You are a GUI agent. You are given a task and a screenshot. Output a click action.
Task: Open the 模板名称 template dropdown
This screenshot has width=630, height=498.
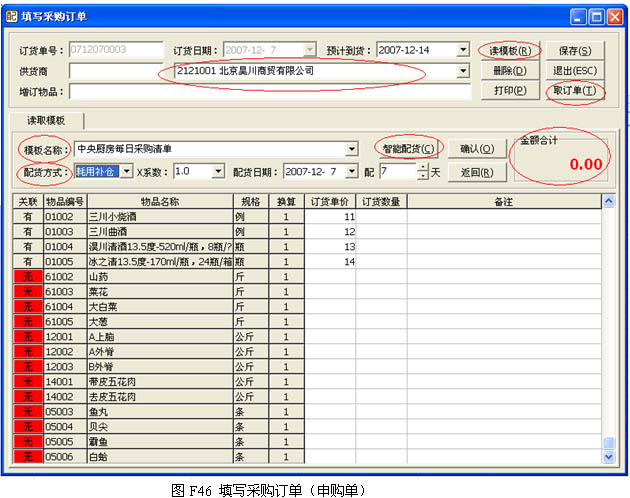click(x=351, y=150)
